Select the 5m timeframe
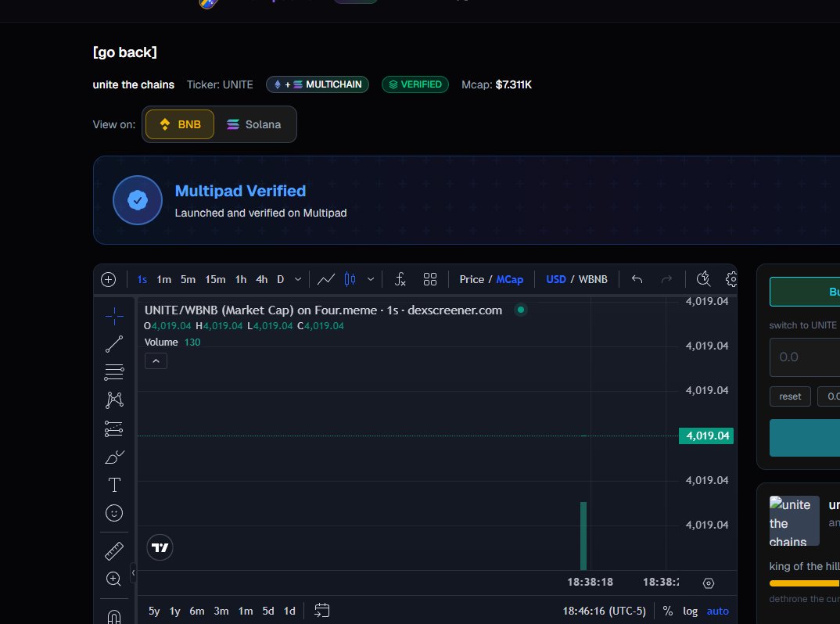Screen dimensions: 840x624 [x=188, y=280]
